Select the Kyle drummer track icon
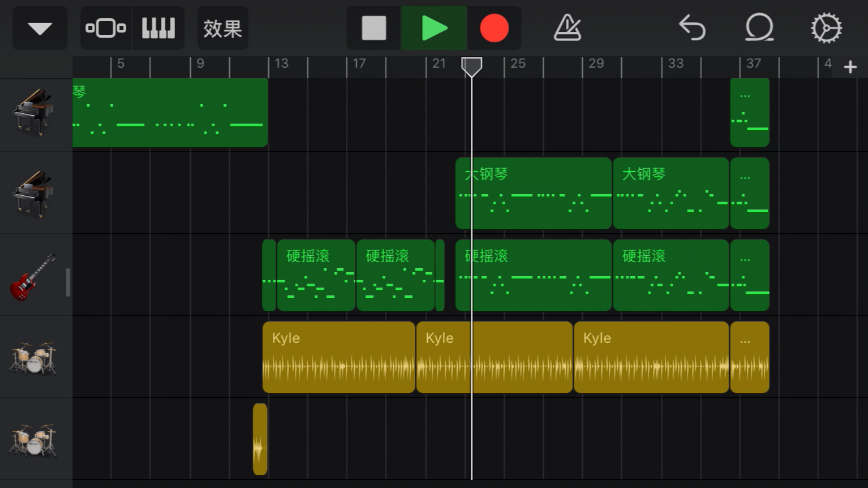This screenshot has height=488, width=868. 32,359
